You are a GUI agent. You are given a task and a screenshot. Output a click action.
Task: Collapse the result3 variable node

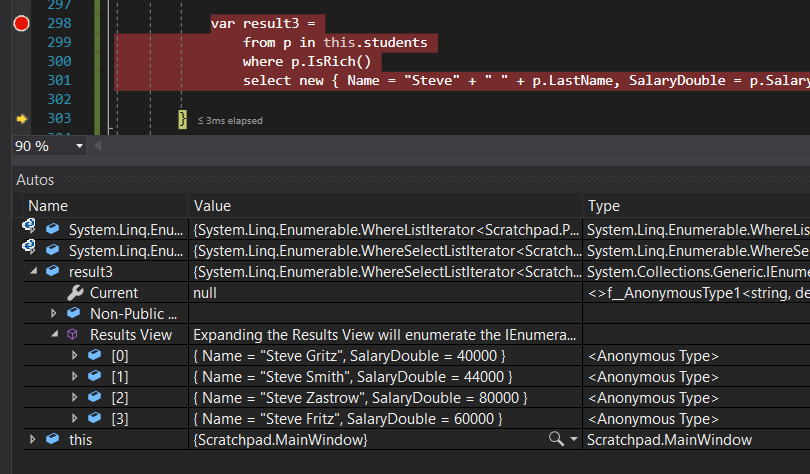pyautogui.click(x=34, y=271)
